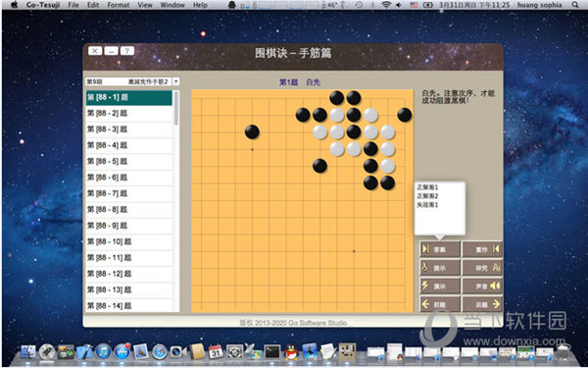
Task: Select problem 第 [88 - 9] 题
Action: 129,226
